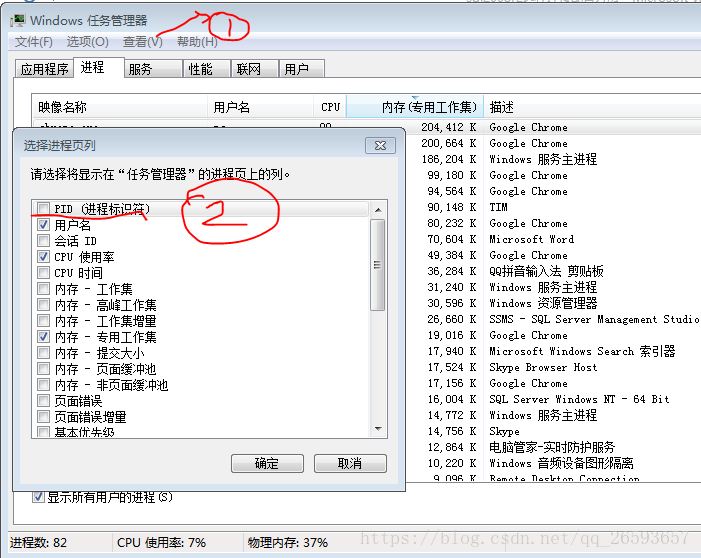
Task: Click the 186,204 K memory value
Action: [x=448, y=159]
